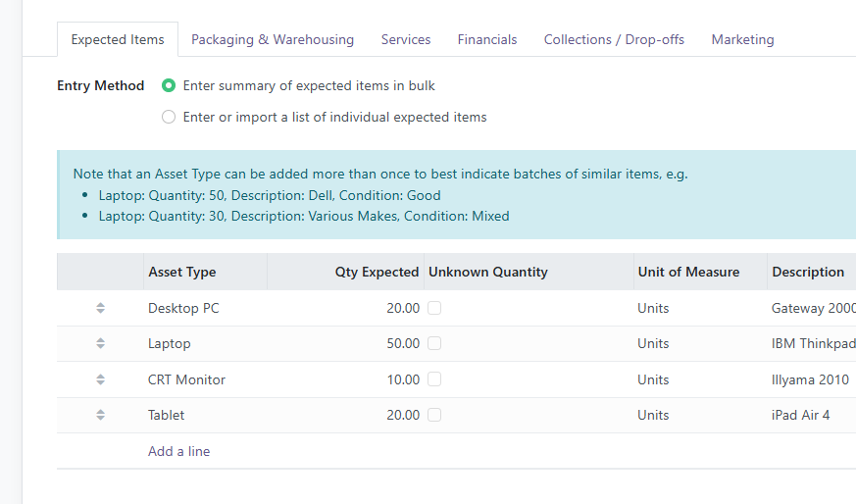Switch to the Marketing tab
This screenshot has height=504, width=856.
(x=742, y=40)
